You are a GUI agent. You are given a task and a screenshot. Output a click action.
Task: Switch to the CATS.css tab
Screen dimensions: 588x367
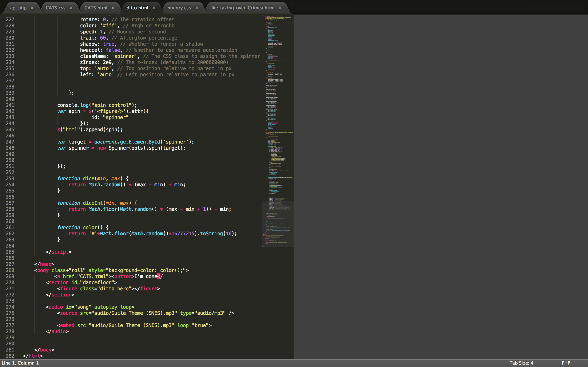[55, 8]
